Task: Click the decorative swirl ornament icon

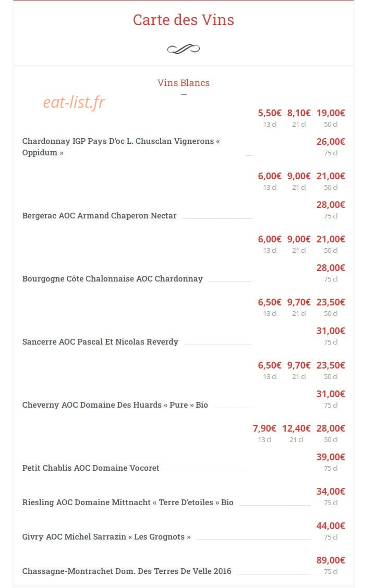Action: pyautogui.click(x=184, y=49)
